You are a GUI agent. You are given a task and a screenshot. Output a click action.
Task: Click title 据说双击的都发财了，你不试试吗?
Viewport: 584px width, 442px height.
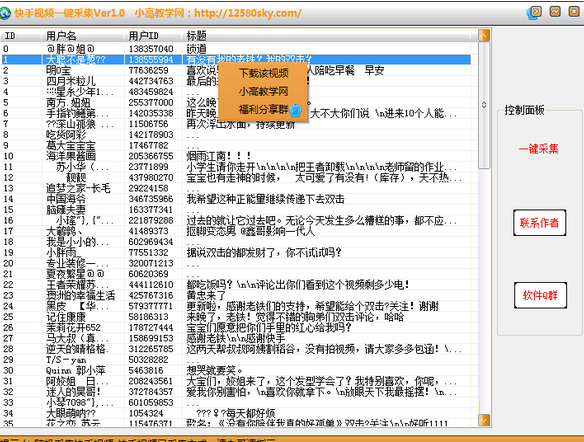pos(264,253)
